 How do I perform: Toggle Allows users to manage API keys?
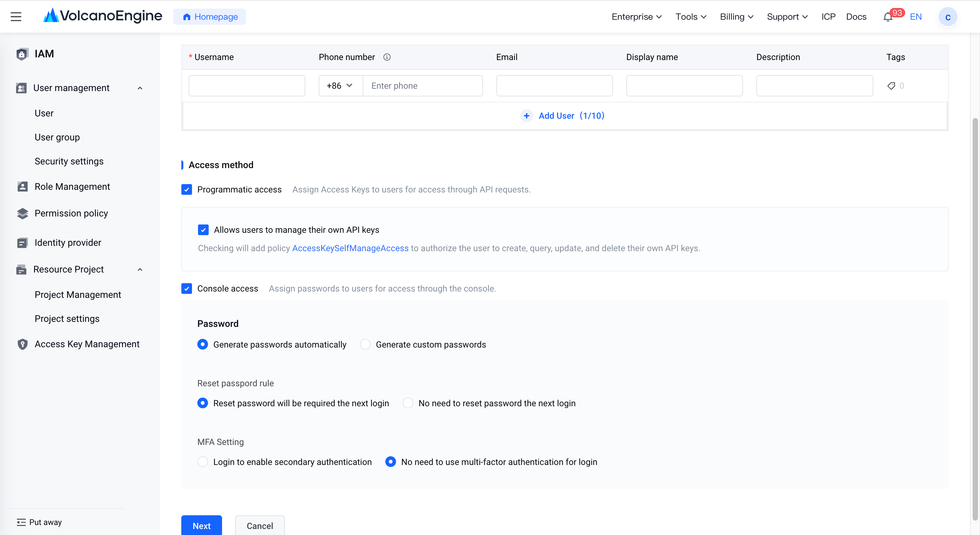203,230
